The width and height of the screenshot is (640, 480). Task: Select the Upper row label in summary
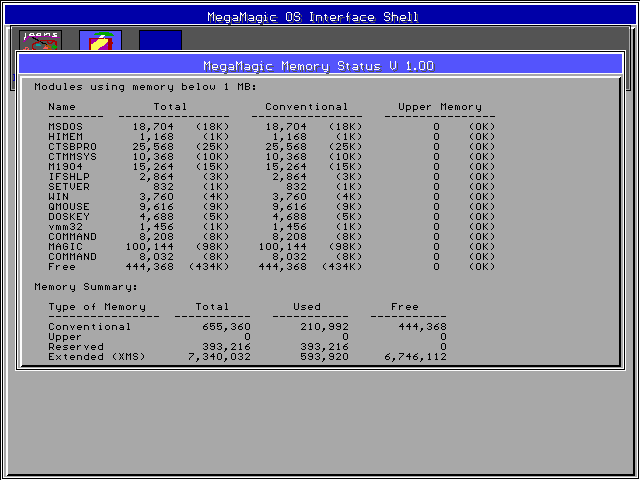pyautogui.click(x=65, y=337)
